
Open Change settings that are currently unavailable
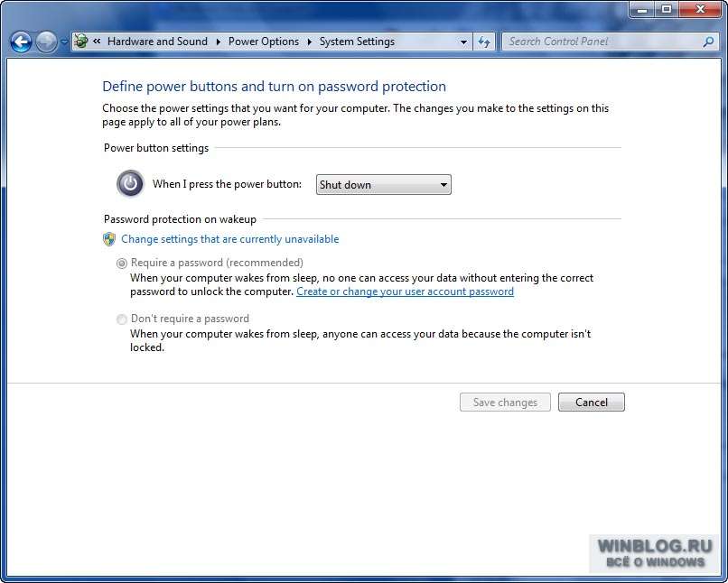(x=229, y=239)
